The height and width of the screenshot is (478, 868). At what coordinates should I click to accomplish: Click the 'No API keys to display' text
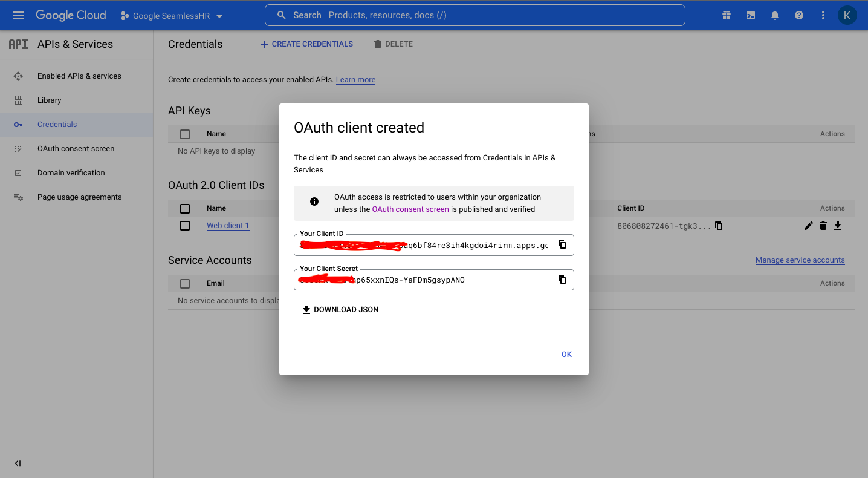[216, 151]
